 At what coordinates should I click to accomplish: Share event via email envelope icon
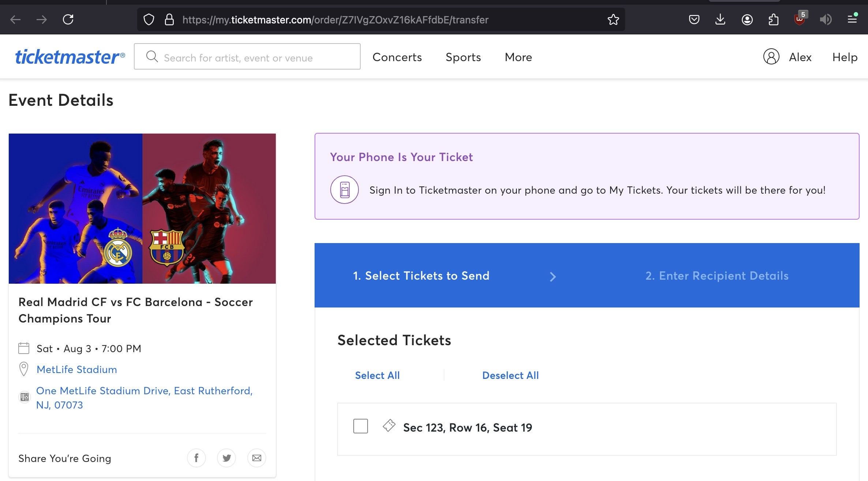[x=257, y=458]
